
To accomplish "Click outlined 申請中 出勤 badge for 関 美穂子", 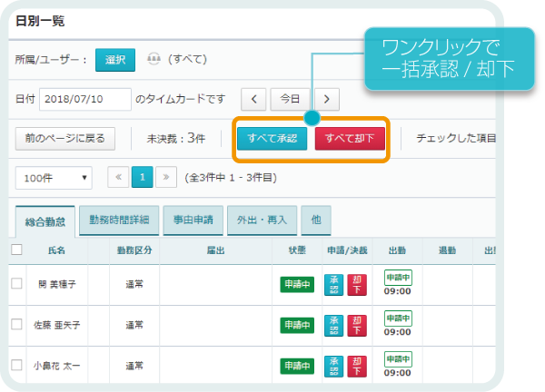I will tap(399, 278).
